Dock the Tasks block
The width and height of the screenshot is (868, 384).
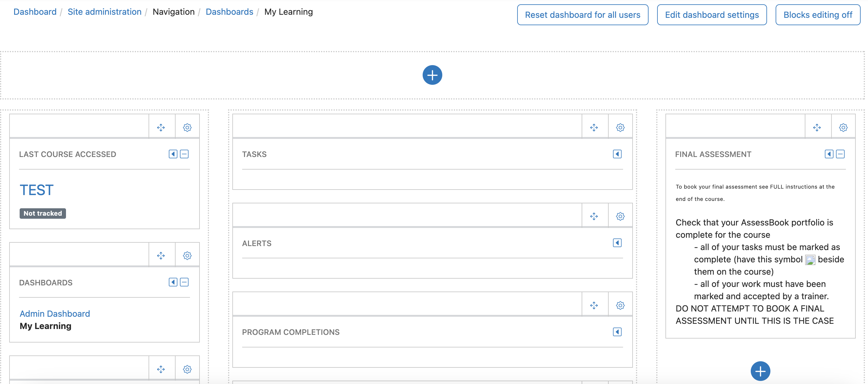coord(617,154)
